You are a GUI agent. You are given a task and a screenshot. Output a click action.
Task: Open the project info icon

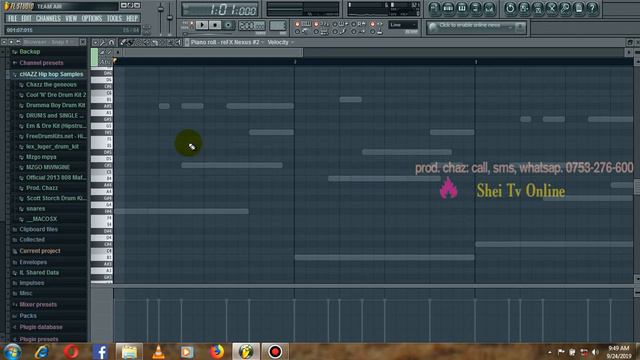[579, 8]
